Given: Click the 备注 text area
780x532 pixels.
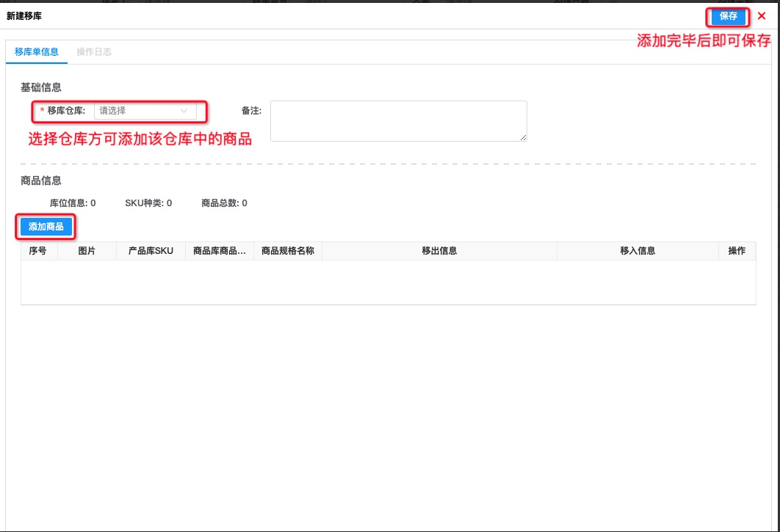Looking at the screenshot, I should click(399, 121).
